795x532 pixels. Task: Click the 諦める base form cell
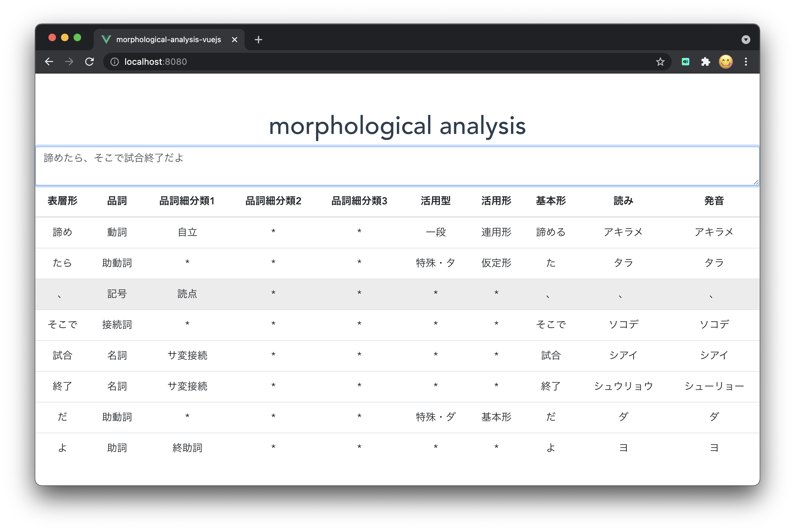tap(550, 232)
